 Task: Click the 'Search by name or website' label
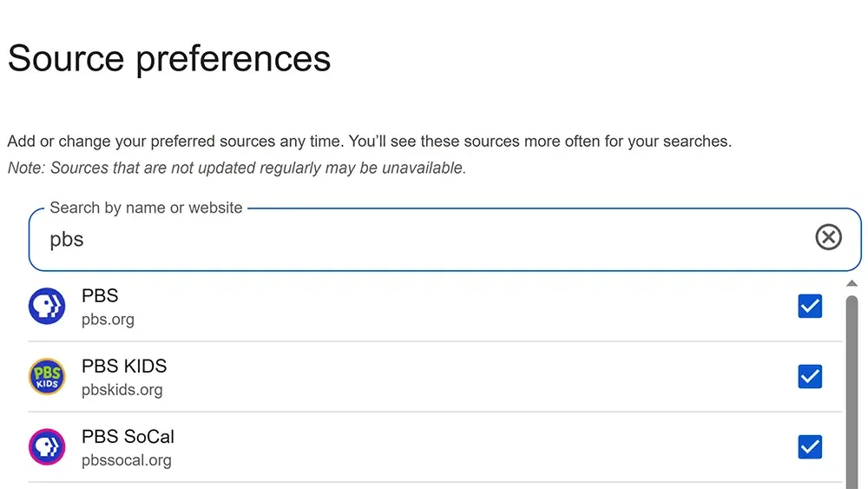(146, 208)
